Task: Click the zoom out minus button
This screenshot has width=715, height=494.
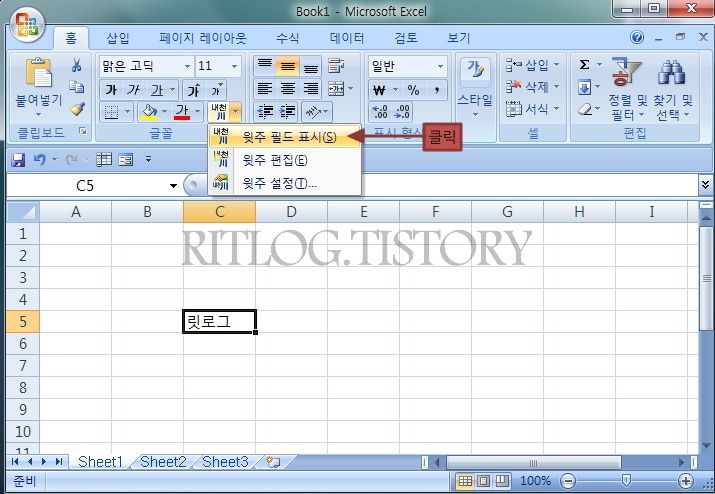Action: coord(568,481)
